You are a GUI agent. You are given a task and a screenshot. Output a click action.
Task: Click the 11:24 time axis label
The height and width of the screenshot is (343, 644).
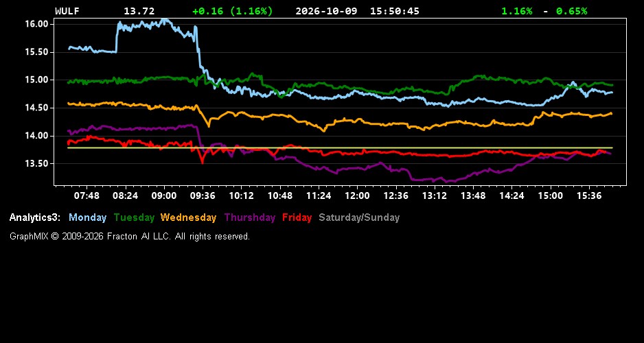tap(319, 196)
